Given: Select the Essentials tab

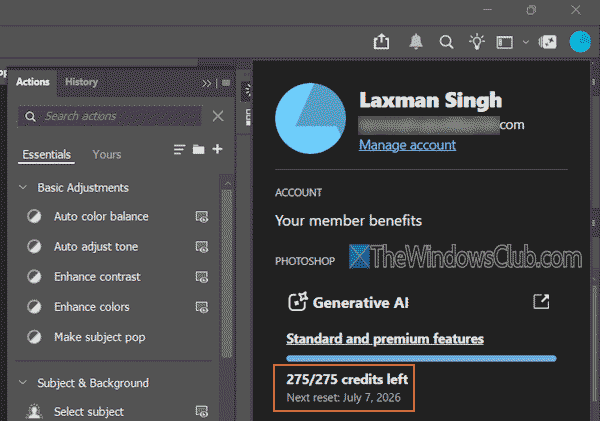Looking at the screenshot, I should point(46,155).
